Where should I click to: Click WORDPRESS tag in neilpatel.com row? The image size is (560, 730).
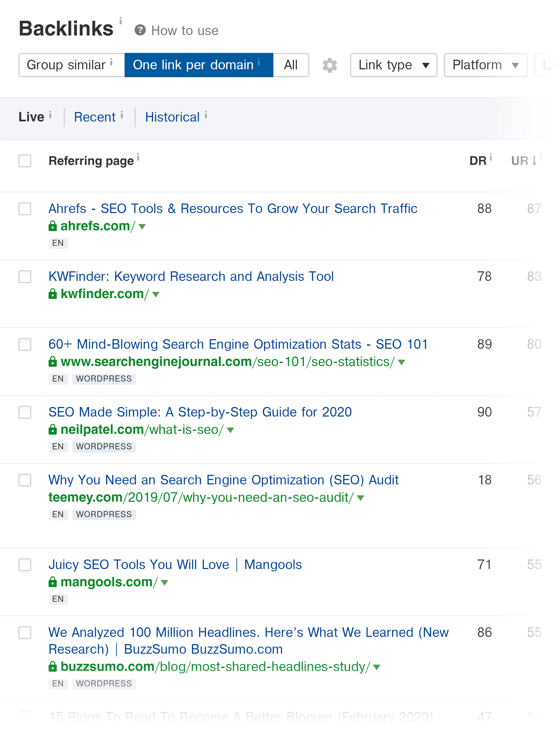(x=104, y=447)
